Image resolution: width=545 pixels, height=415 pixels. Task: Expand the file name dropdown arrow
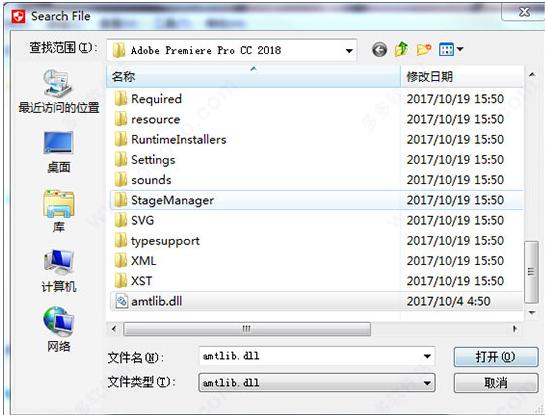coord(427,356)
